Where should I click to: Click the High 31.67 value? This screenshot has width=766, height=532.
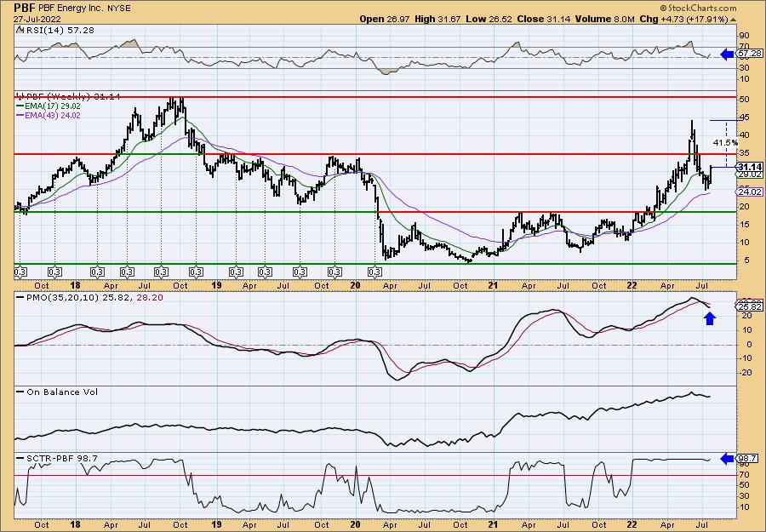point(437,19)
